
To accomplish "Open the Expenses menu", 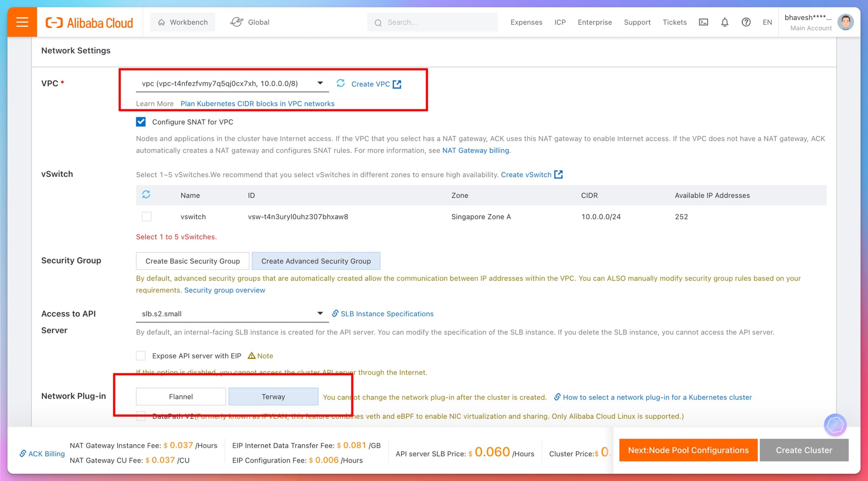I will (x=526, y=22).
